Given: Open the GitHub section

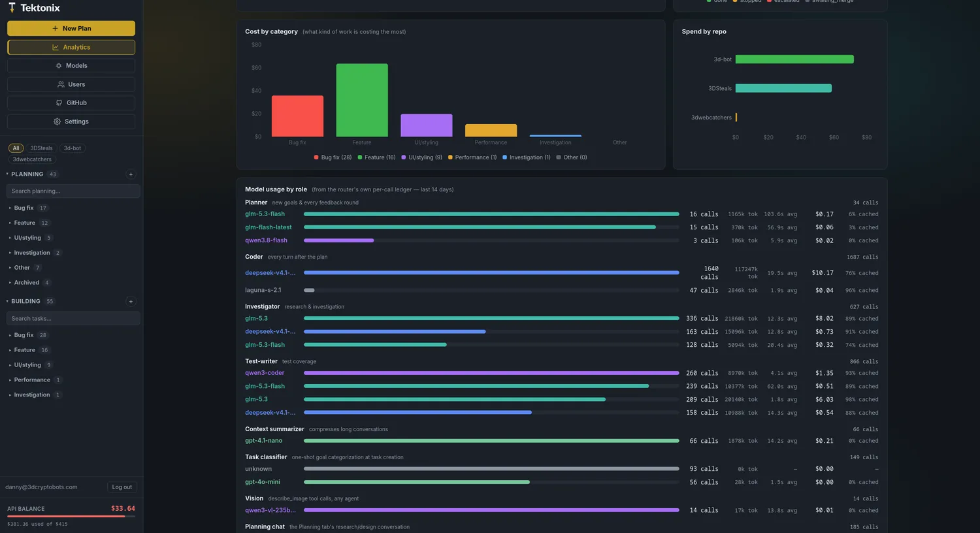Looking at the screenshot, I should click(71, 103).
